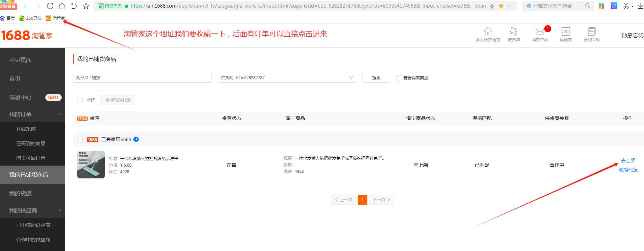Open 三亮家居6688 supplier name

pos(116,139)
